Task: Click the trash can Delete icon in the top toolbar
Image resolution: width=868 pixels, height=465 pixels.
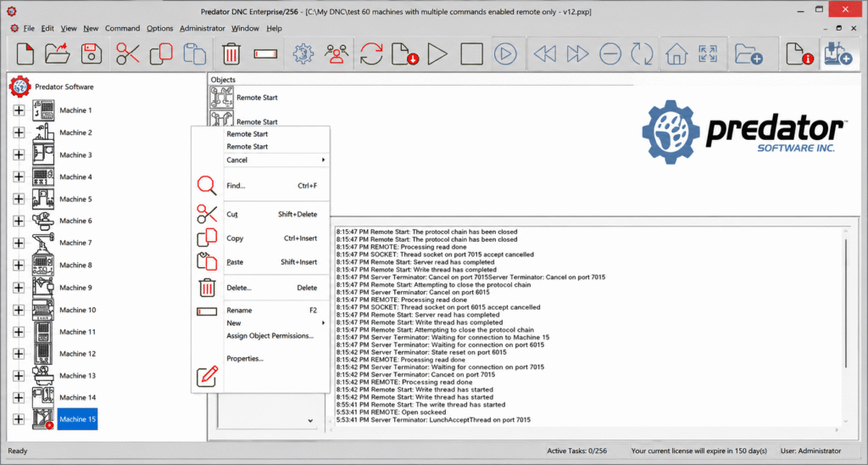Action: [231, 54]
